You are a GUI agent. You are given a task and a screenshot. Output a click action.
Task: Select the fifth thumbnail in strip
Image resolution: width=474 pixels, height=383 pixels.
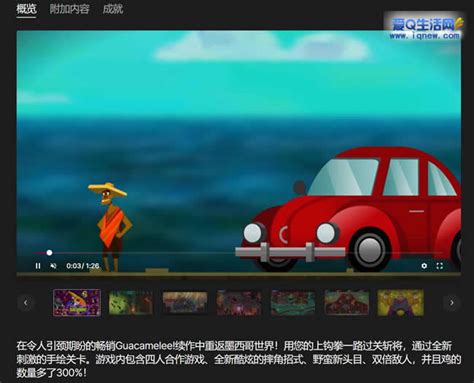click(293, 303)
